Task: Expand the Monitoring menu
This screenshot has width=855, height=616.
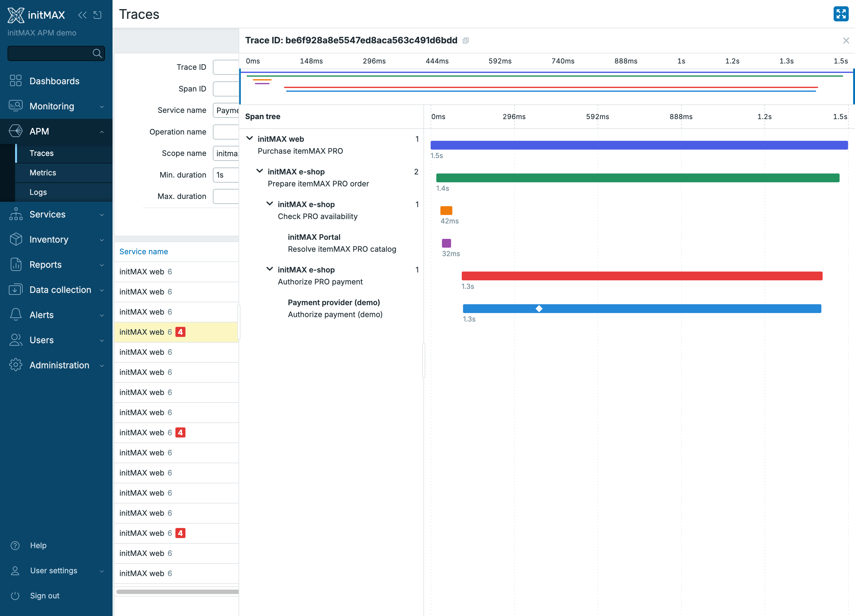Action: tap(102, 107)
